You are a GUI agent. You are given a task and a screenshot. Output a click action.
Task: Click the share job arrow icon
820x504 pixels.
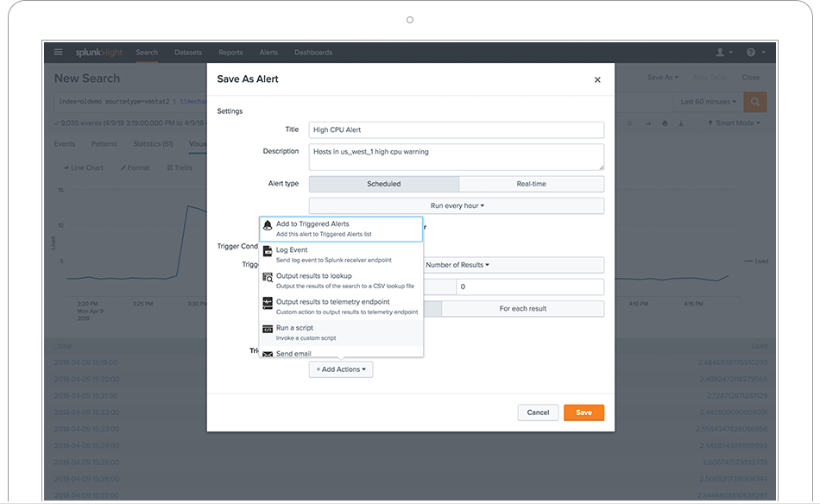[648, 123]
